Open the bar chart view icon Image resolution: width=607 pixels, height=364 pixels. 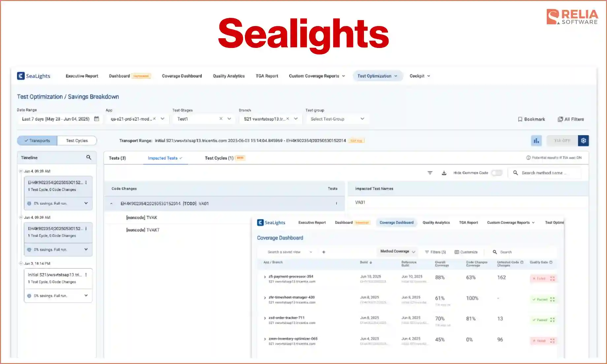coord(536,141)
